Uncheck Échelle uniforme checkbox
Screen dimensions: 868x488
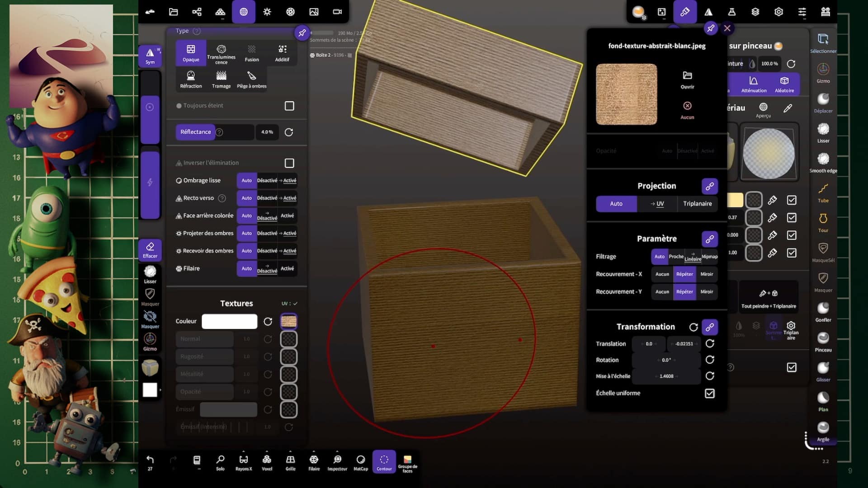(710, 393)
